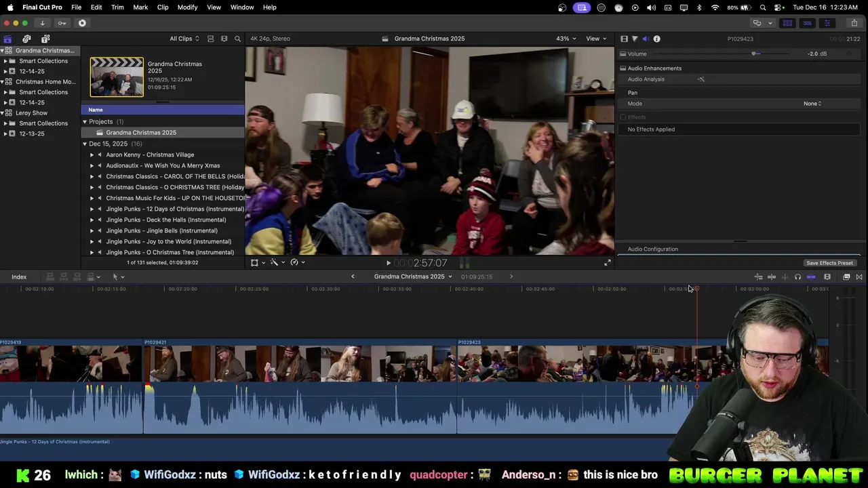Open the Keyword Editor key icon

click(x=62, y=23)
